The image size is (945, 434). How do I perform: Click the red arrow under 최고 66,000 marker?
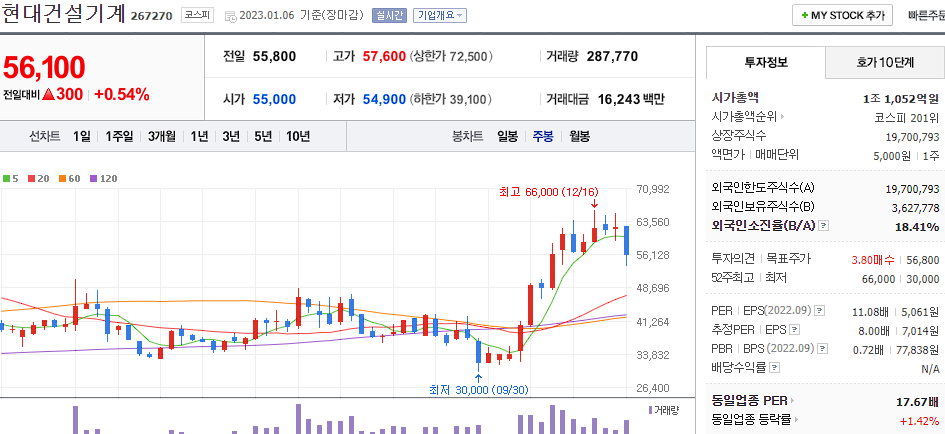click(x=594, y=206)
